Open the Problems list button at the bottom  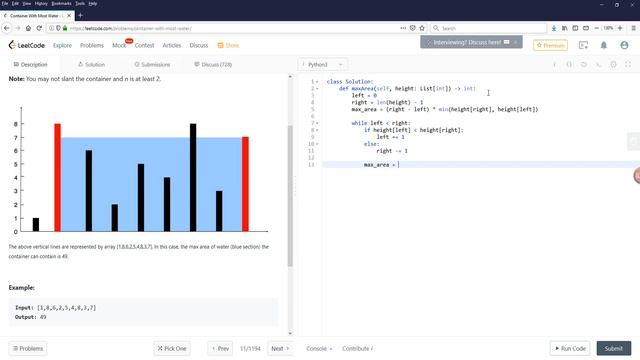(x=28, y=349)
